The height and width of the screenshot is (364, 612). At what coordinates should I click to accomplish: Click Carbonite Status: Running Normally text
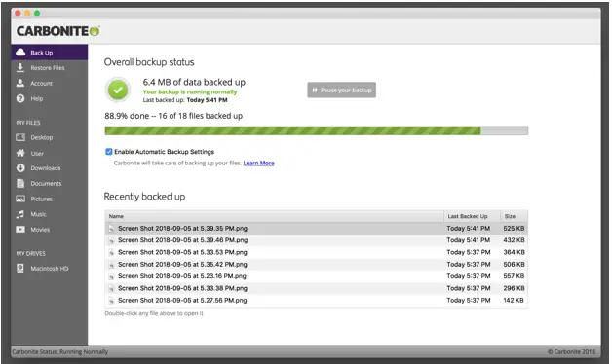point(59,352)
